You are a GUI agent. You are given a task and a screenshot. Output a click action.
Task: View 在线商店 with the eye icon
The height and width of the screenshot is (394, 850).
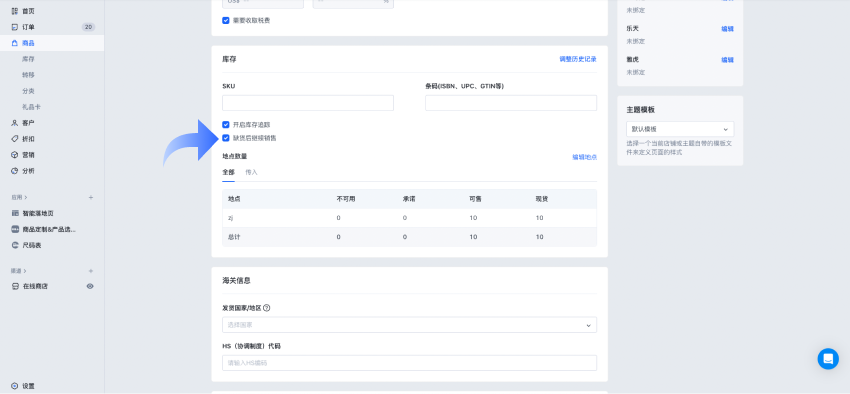tap(90, 286)
